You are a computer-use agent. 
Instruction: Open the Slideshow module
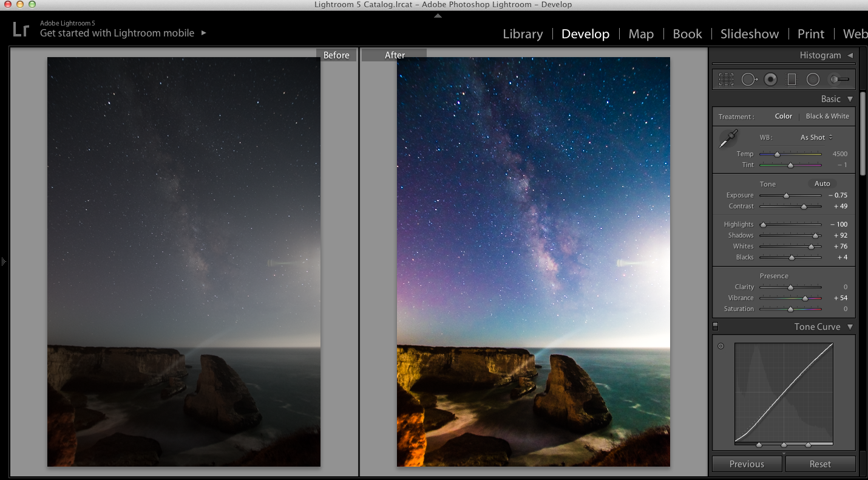(x=749, y=34)
